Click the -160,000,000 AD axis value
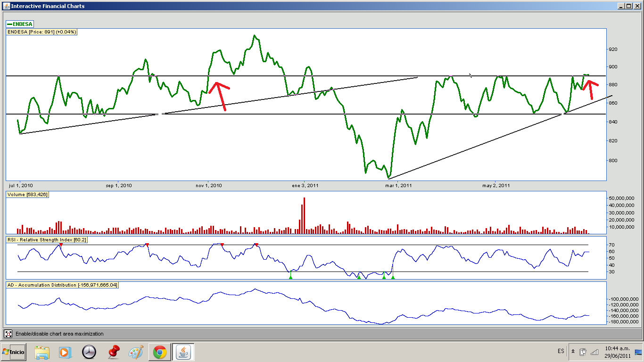This screenshot has width=644, height=362. [x=623, y=316]
